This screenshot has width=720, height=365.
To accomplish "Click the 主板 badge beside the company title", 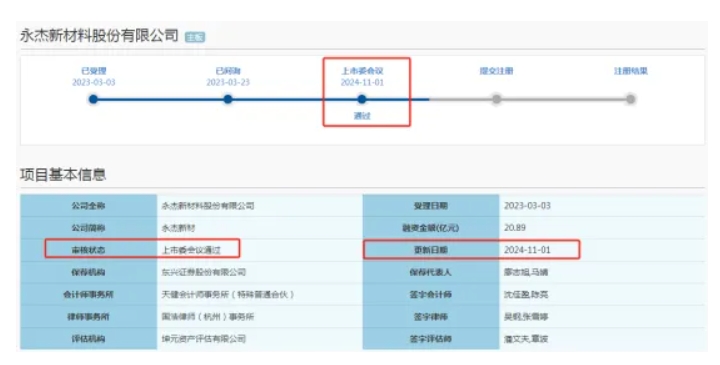I will [x=195, y=37].
